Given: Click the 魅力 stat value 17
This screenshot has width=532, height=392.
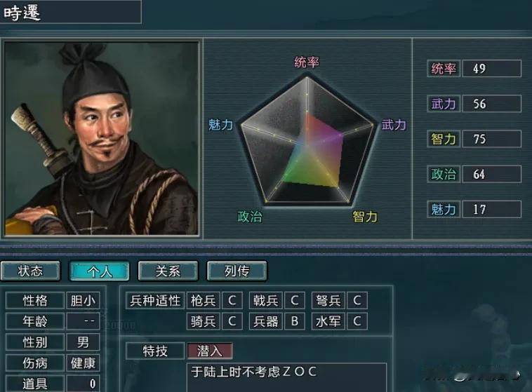Looking at the screenshot, I should [491, 209].
